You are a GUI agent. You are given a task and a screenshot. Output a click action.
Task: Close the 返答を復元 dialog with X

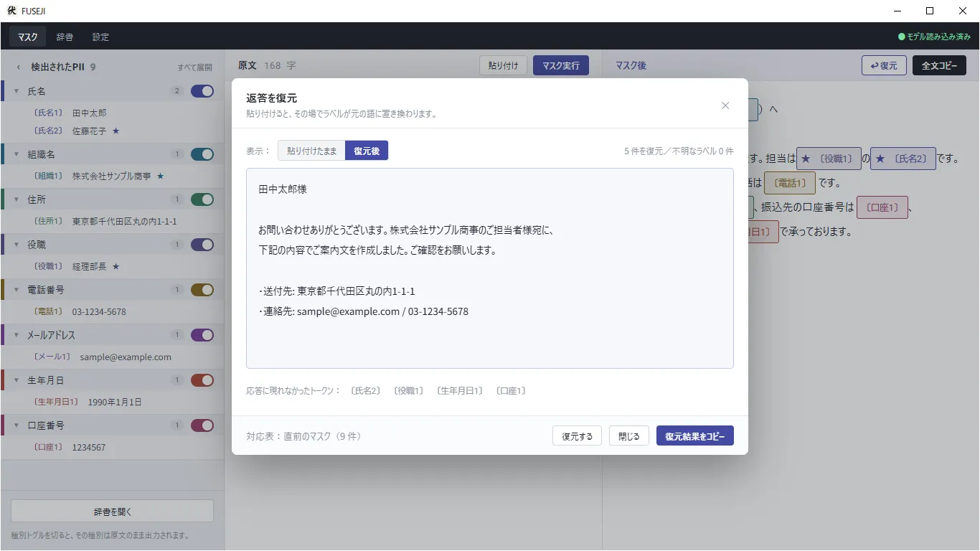point(725,105)
